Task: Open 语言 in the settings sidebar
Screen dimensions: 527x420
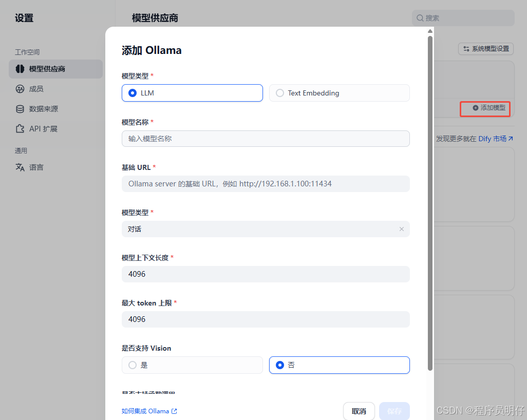Action: tap(56, 167)
